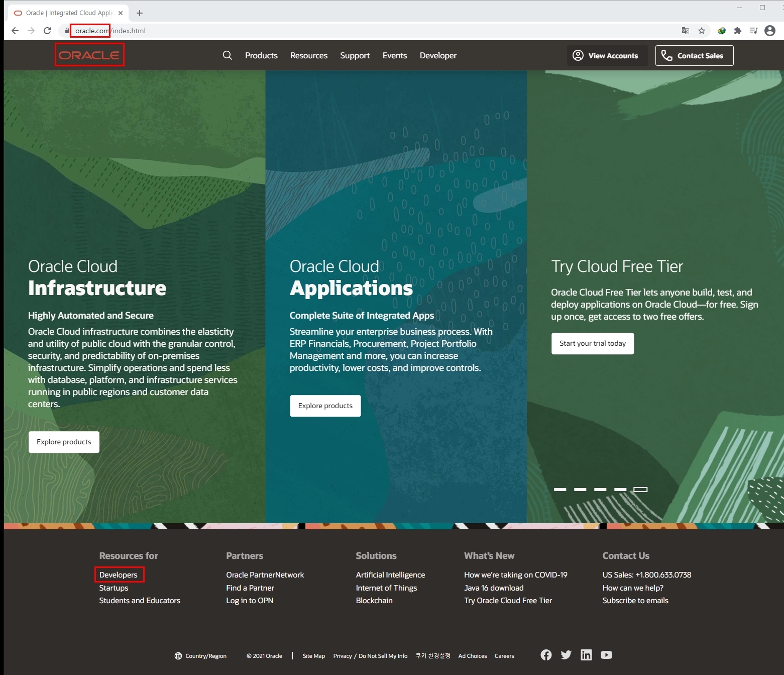
Task: Open the Internet of Things link
Action: (386, 588)
